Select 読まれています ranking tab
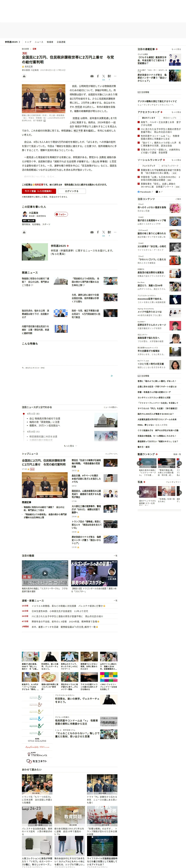Screen dimensions: 186x868 click(149, 118)
